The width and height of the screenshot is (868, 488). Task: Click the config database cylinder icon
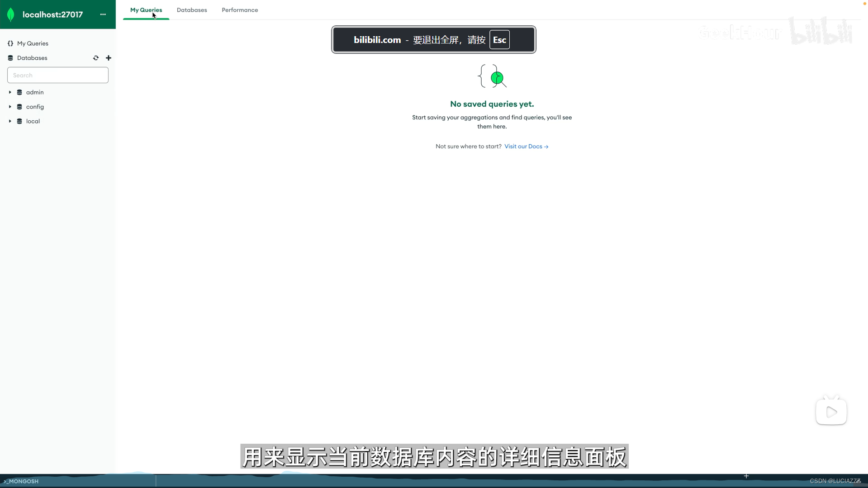tap(19, 106)
